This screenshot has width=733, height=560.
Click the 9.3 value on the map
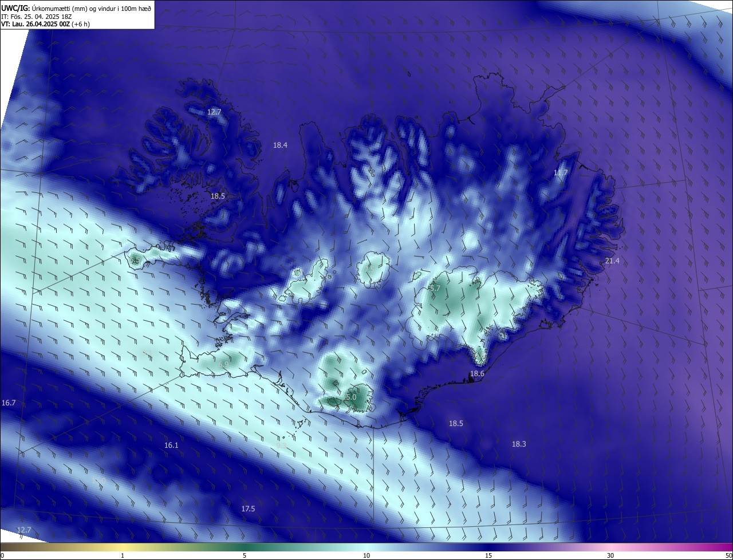[x=281, y=445]
